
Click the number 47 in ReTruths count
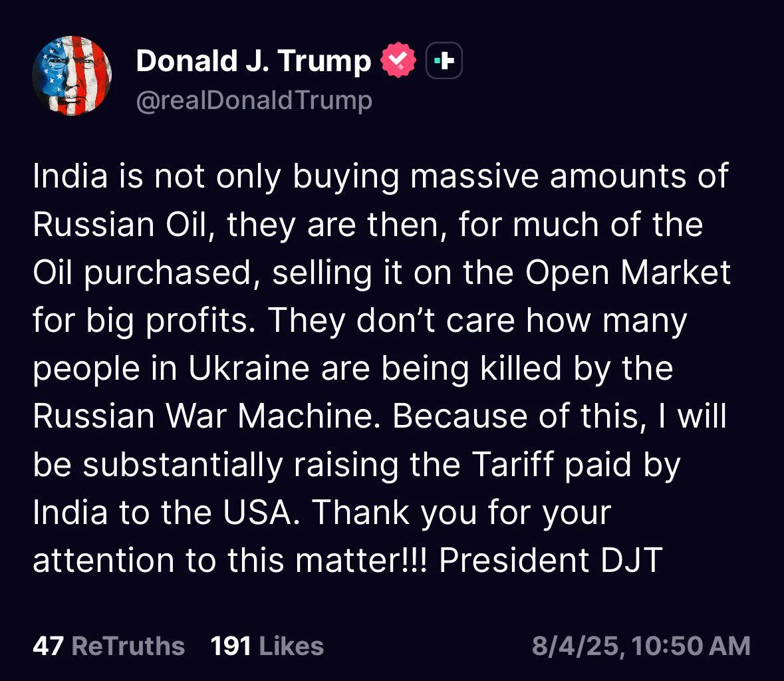[x=48, y=646]
